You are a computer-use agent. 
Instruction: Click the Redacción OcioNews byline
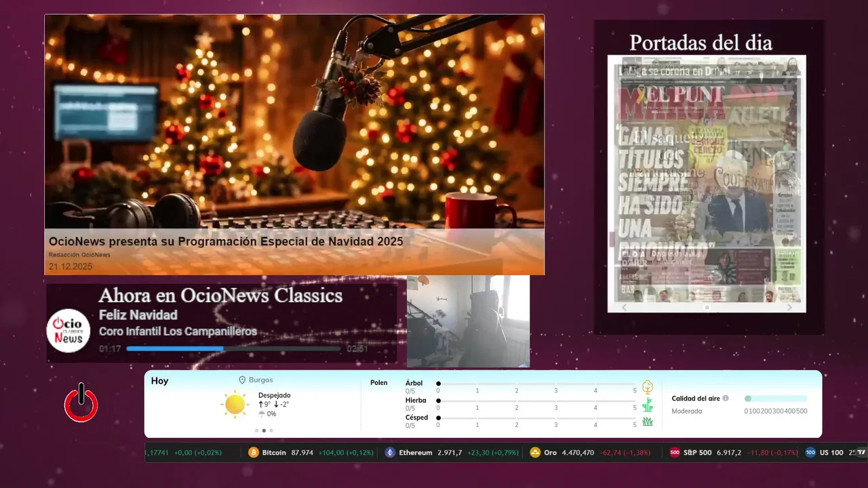(x=79, y=255)
